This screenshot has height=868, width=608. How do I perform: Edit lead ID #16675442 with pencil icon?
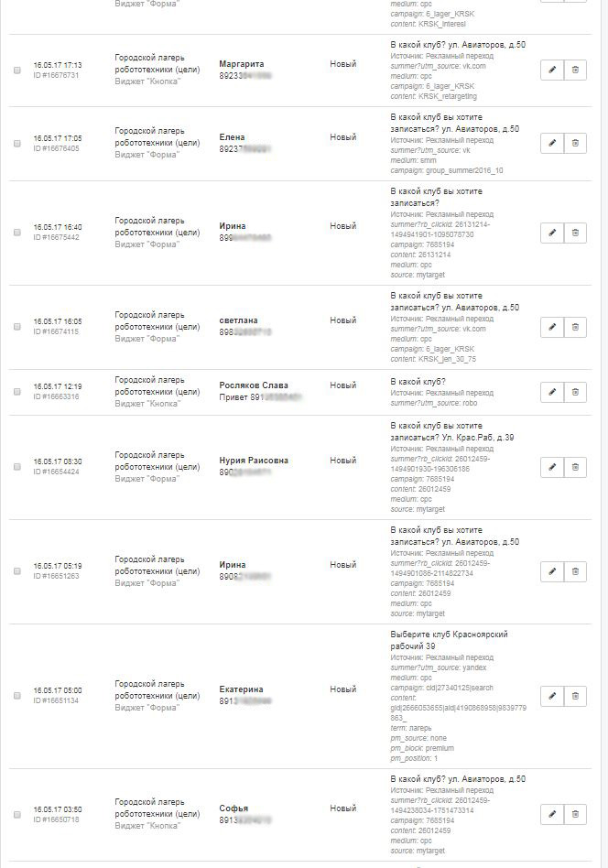point(552,233)
